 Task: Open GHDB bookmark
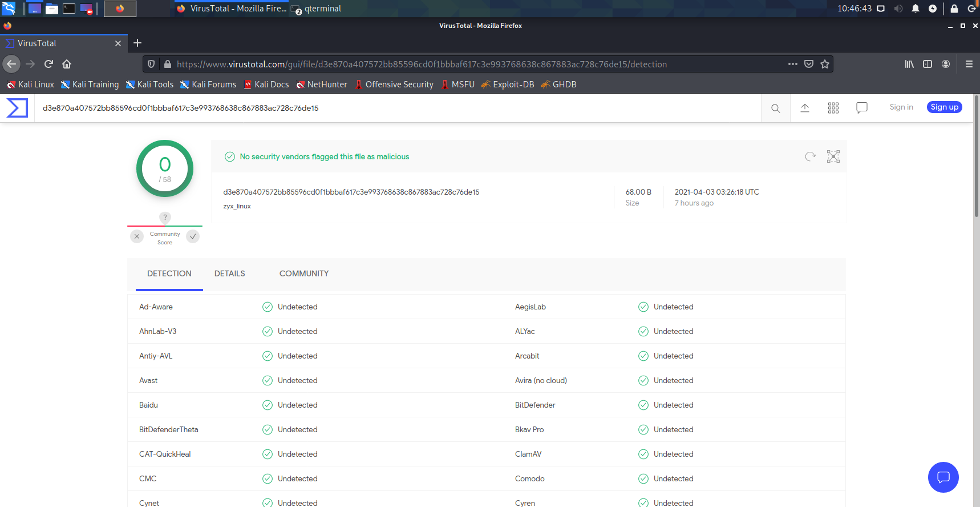[559, 84]
